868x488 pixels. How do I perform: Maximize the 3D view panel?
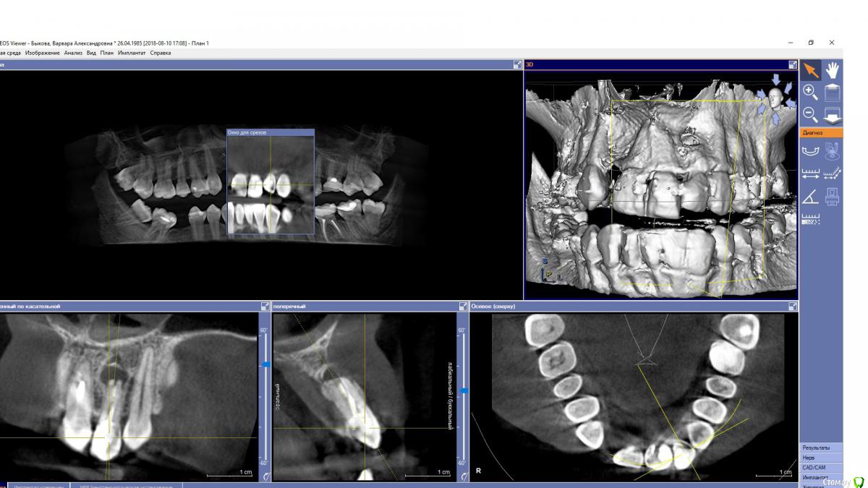[793, 64]
